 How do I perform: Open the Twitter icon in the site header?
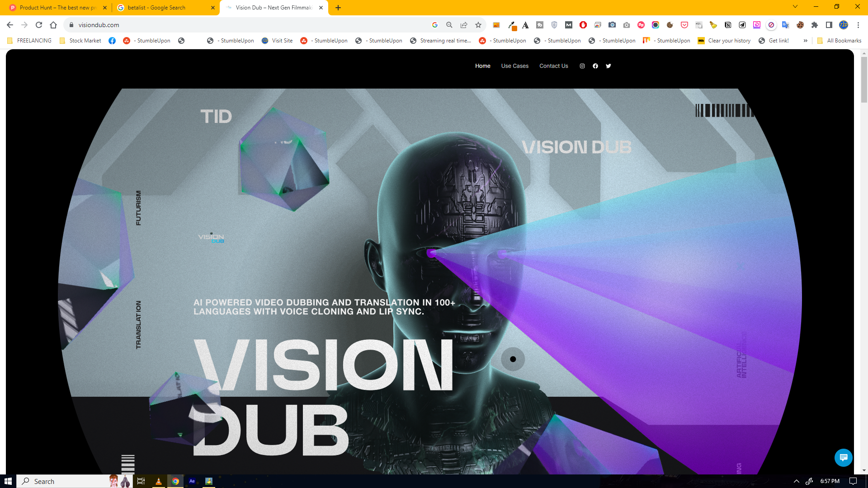click(609, 66)
